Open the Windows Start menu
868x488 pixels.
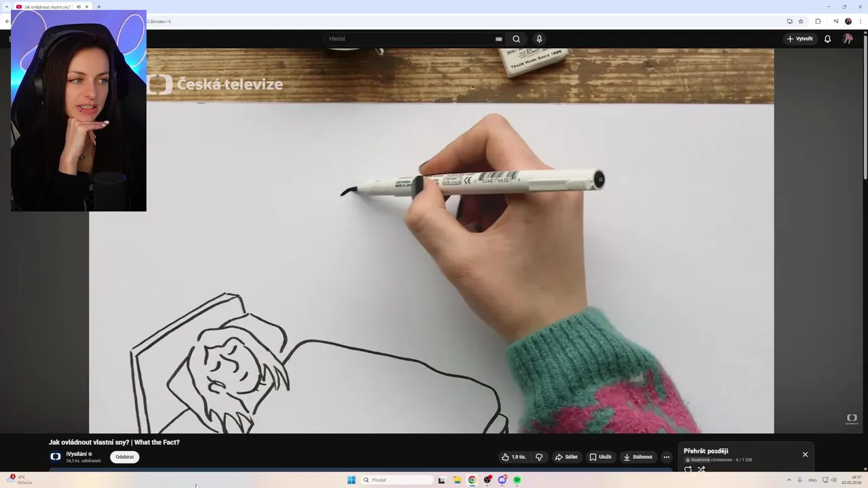pyautogui.click(x=351, y=480)
